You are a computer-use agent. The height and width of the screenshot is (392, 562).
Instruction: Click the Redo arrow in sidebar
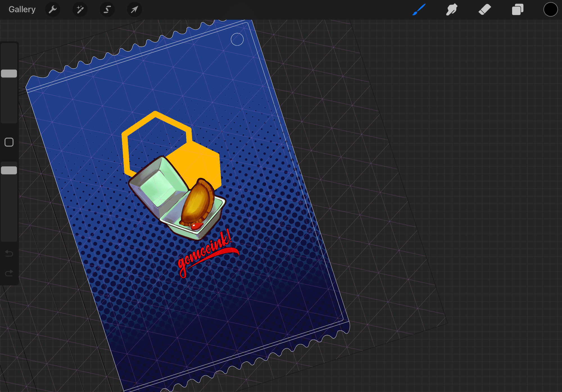(x=9, y=273)
